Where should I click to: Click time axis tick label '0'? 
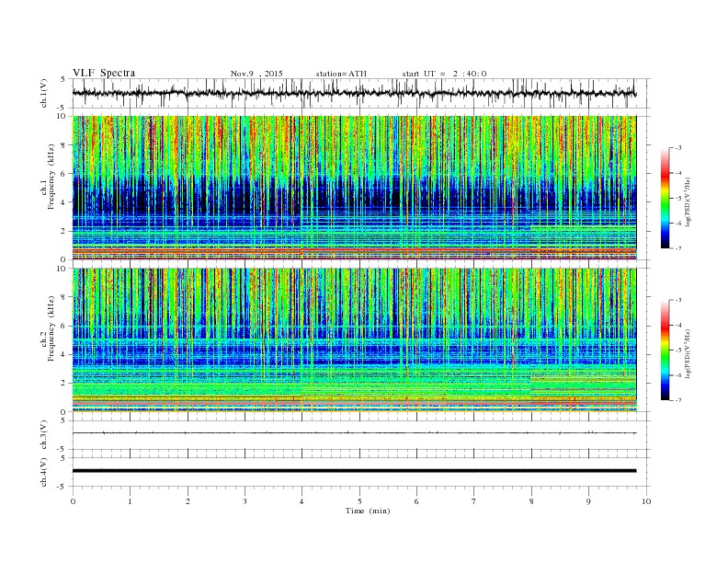[x=73, y=501]
